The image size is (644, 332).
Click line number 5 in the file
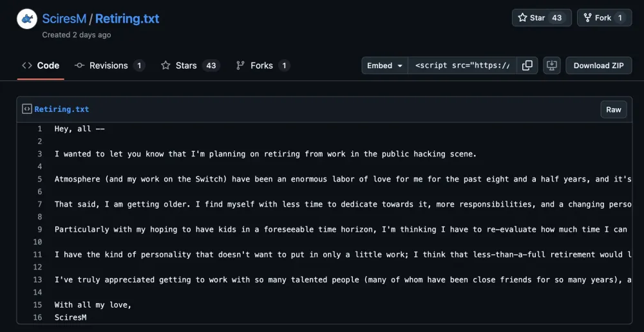click(39, 179)
